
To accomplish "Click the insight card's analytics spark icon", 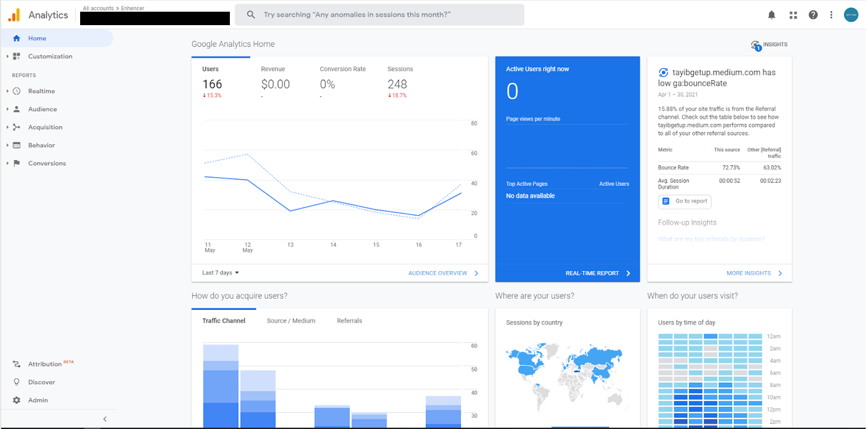I will [663, 72].
